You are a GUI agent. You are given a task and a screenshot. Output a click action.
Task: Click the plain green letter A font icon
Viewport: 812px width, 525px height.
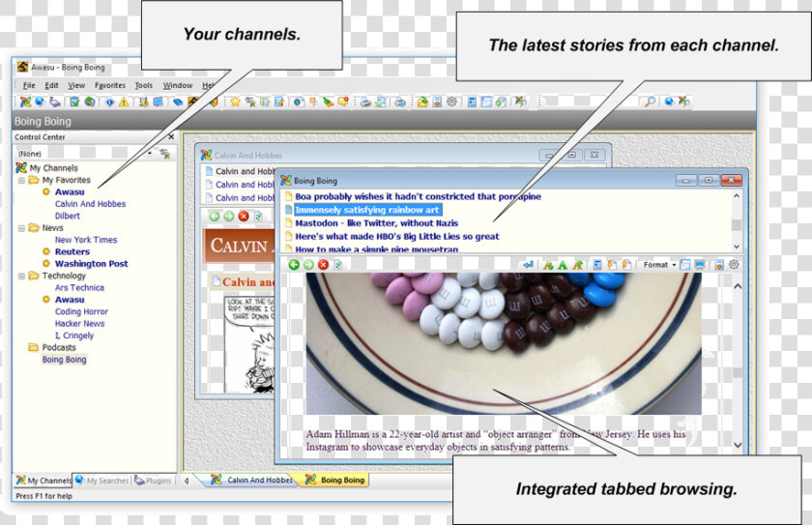tap(563, 265)
